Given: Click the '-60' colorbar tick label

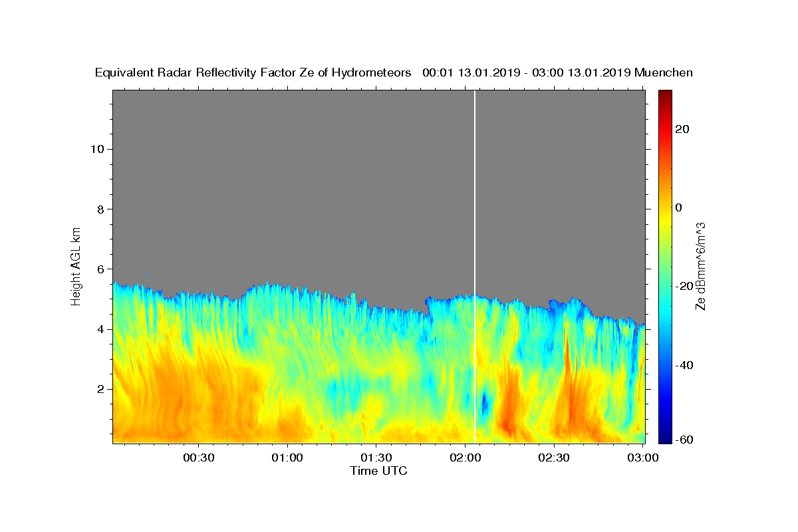Looking at the screenshot, I should coord(684,440).
